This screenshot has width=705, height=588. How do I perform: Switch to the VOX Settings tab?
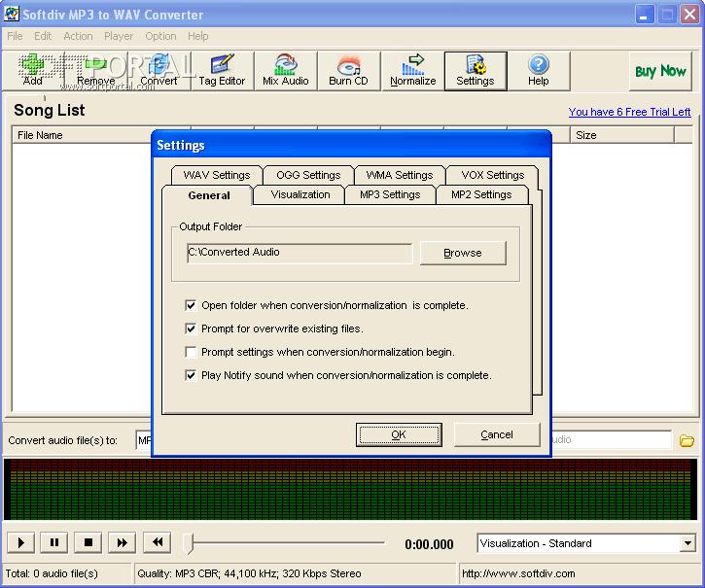click(x=492, y=175)
